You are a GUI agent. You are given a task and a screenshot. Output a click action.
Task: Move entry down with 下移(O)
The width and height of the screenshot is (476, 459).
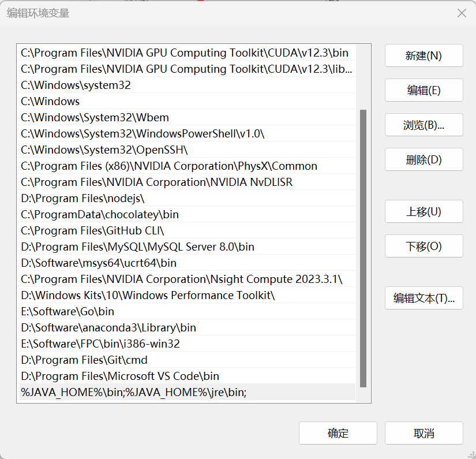point(423,246)
